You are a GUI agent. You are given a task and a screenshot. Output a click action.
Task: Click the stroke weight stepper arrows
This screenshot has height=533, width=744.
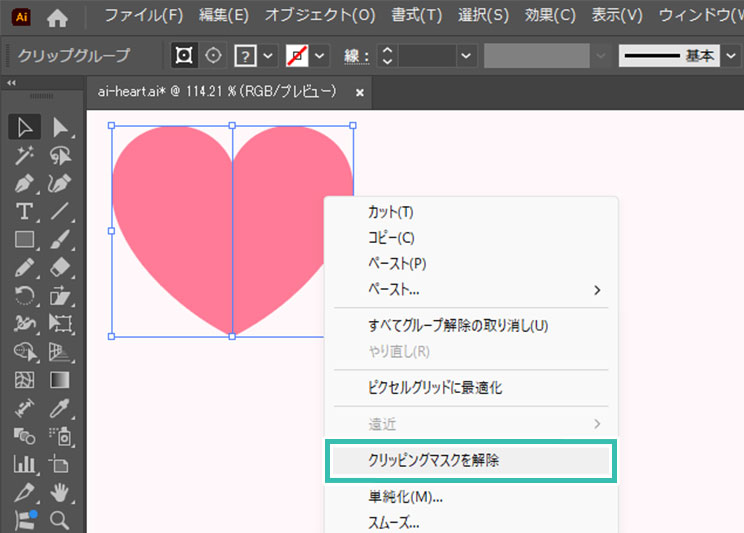tap(389, 56)
